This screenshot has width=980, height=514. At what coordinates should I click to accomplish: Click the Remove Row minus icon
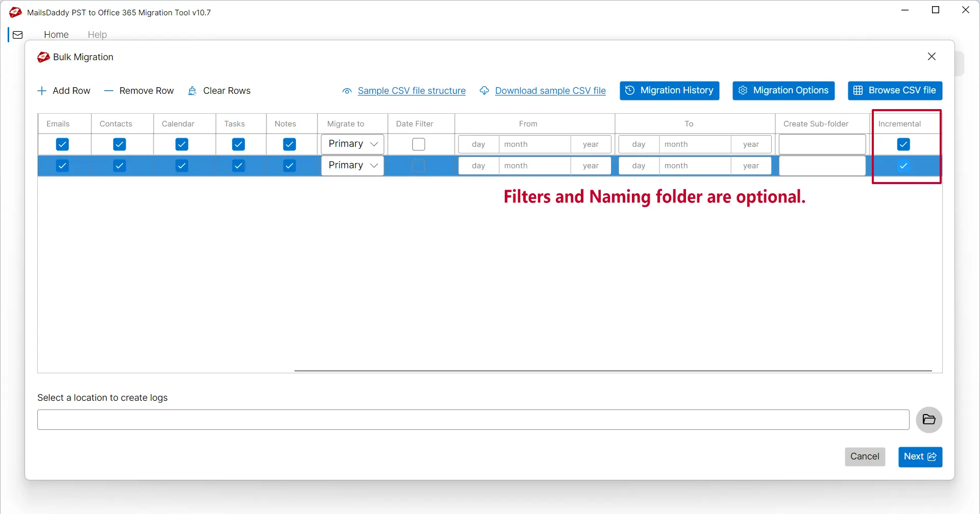point(108,91)
